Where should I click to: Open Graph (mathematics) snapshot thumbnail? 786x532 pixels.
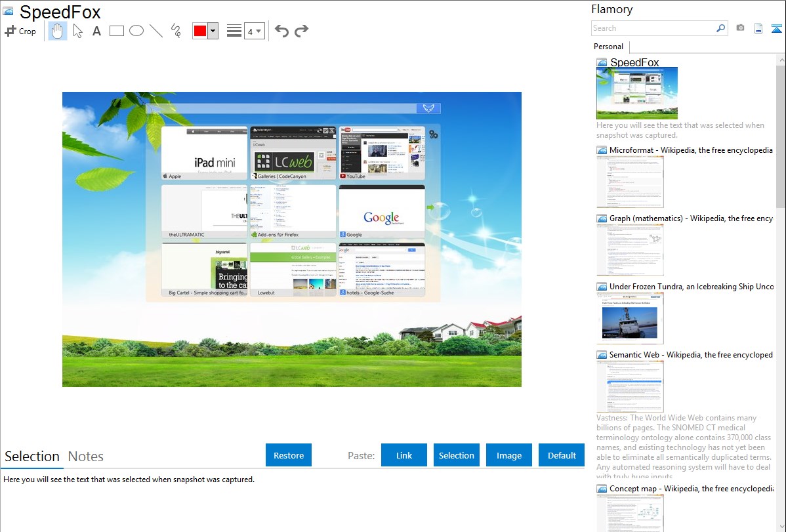630,250
